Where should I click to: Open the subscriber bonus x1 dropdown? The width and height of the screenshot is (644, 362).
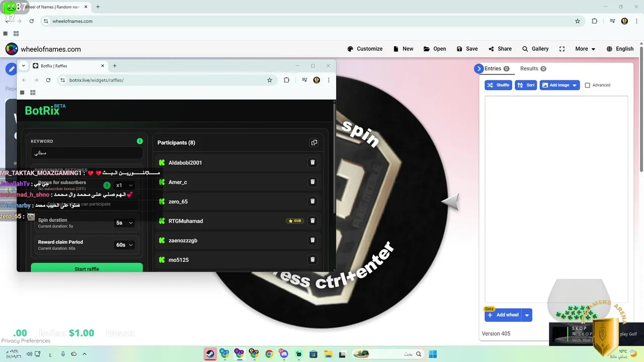click(124, 185)
